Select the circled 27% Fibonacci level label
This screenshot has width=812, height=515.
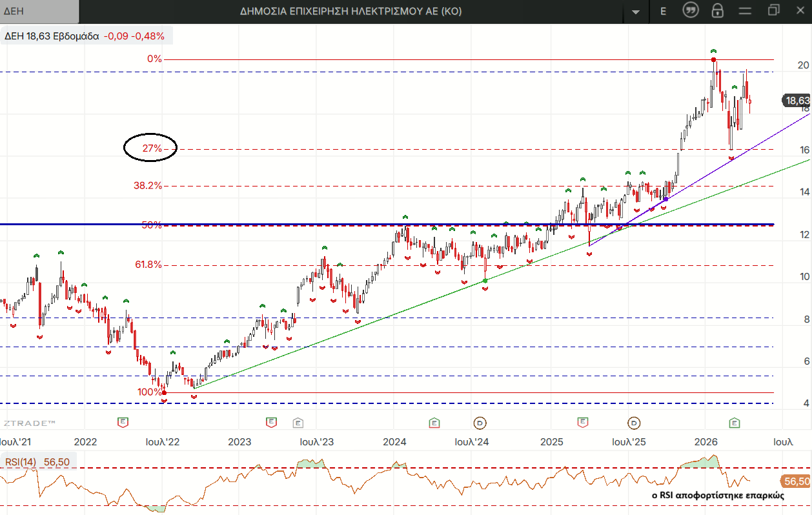click(152, 148)
